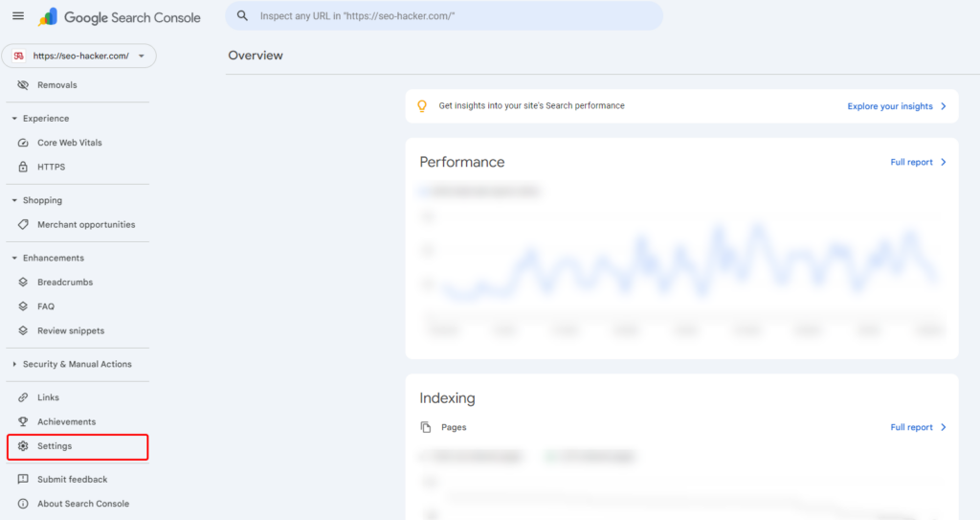Collapse the Experience section
This screenshot has width=980, height=520.
[x=14, y=119]
